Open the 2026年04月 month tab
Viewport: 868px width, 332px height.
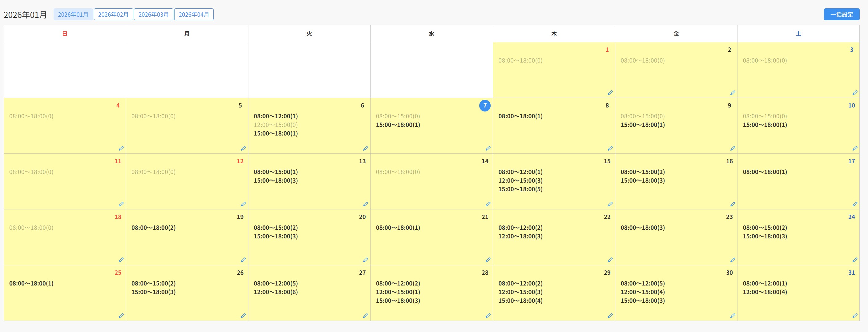(194, 14)
